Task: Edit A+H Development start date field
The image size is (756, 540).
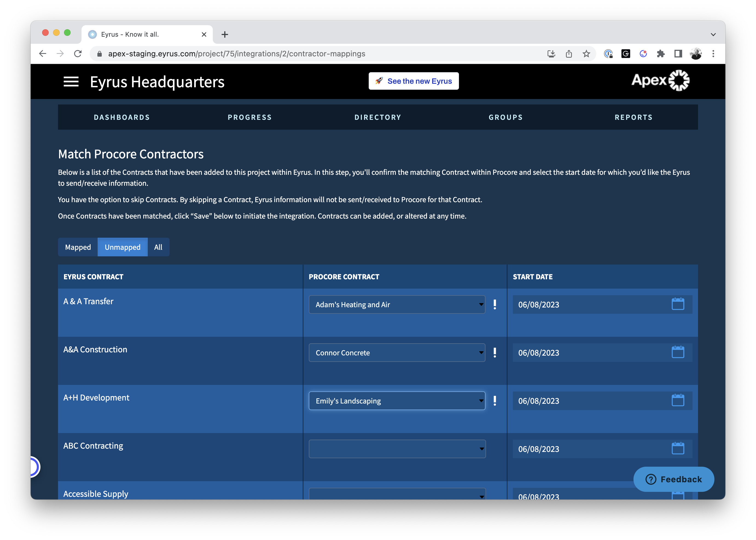Action: 602,401
